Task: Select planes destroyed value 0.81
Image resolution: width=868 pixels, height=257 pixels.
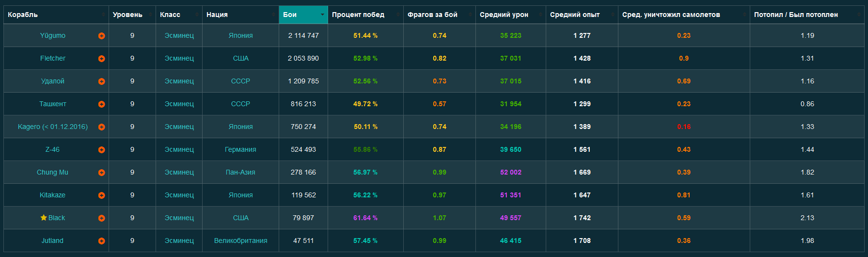Action: point(684,195)
